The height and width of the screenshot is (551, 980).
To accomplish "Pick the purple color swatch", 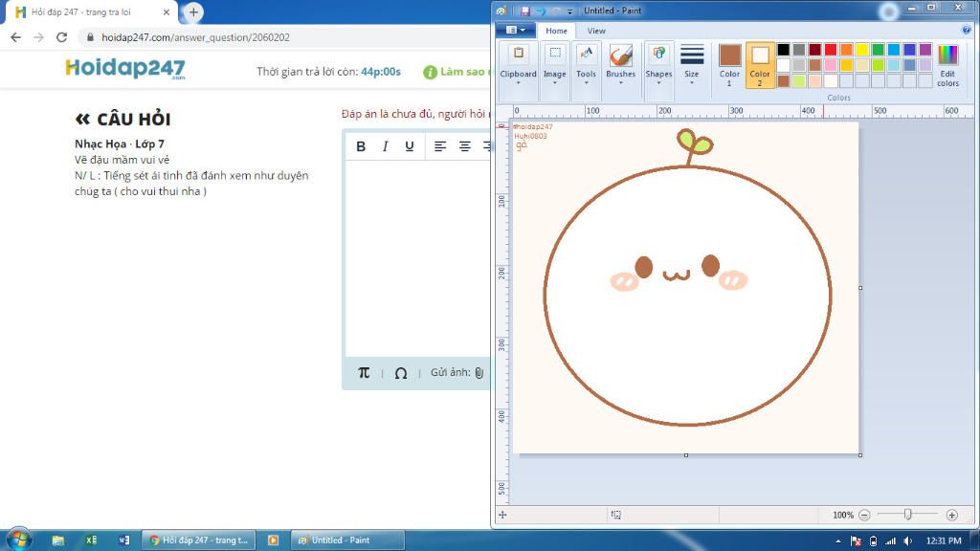I will pyautogui.click(x=925, y=50).
